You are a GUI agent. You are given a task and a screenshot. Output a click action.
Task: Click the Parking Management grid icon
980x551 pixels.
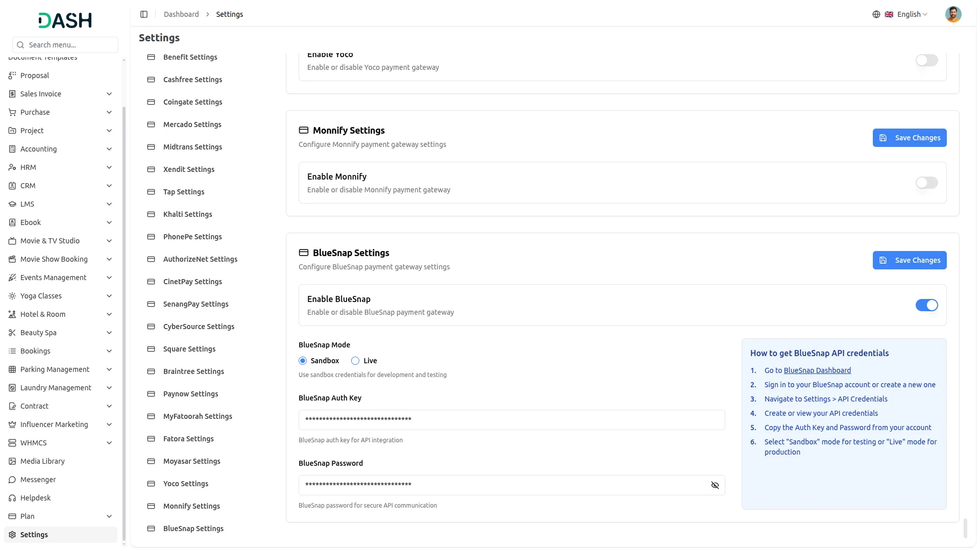point(12,369)
